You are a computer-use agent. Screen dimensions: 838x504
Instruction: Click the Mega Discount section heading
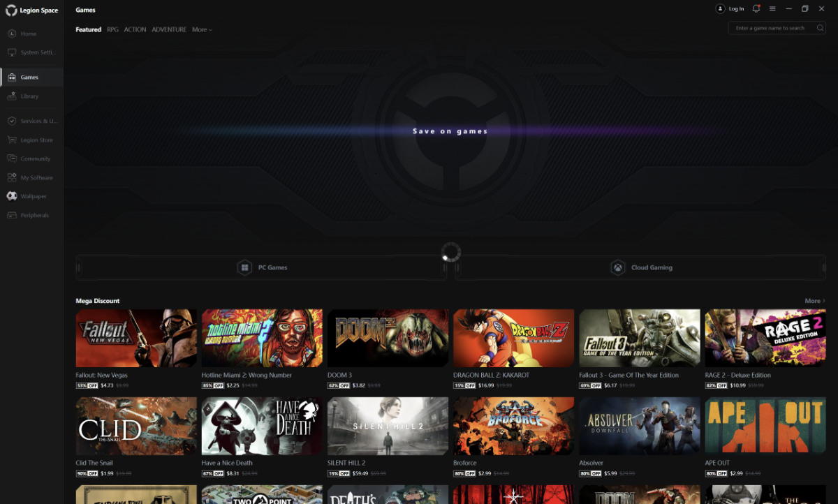tap(98, 301)
